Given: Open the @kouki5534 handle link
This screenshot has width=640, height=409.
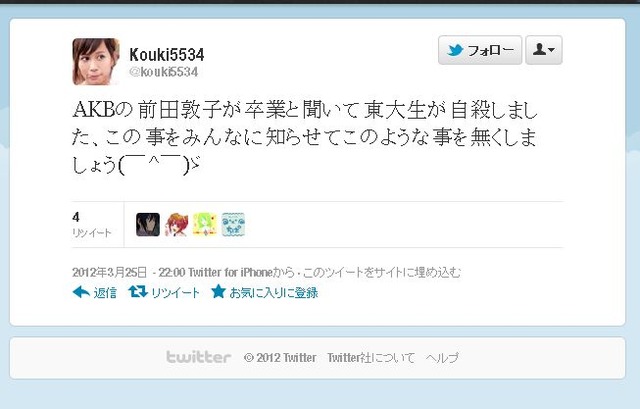Looking at the screenshot, I should pyautogui.click(x=164, y=72).
